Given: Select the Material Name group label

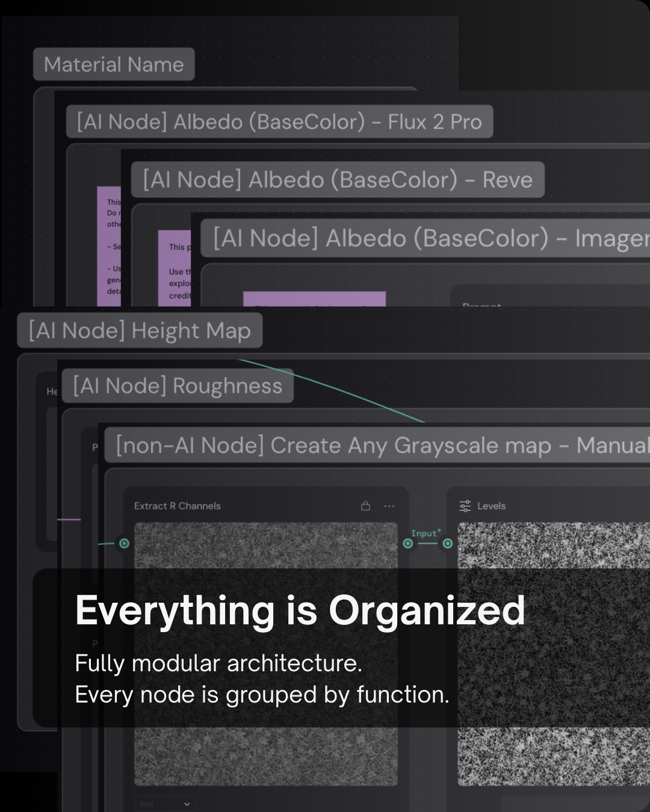Looking at the screenshot, I should point(114,64).
